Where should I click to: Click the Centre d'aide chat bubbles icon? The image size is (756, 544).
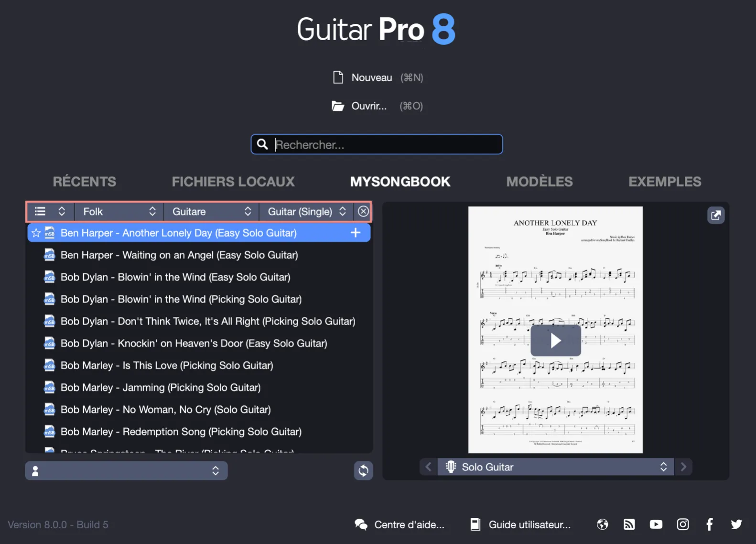pyautogui.click(x=361, y=524)
